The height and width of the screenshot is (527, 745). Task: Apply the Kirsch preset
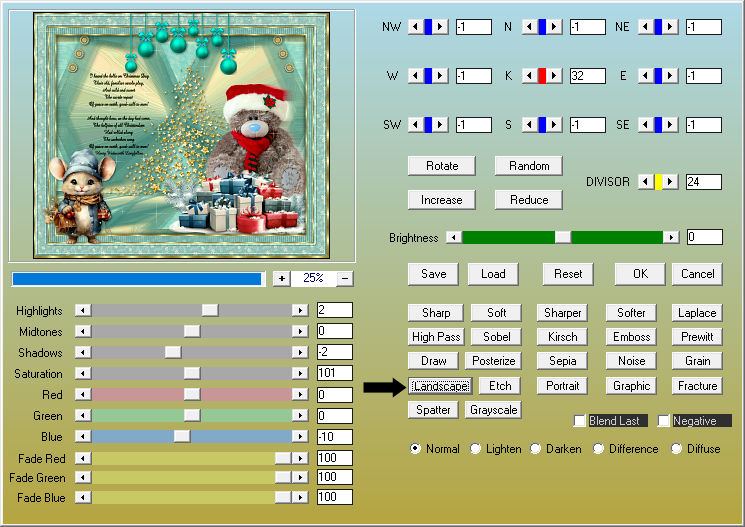point(562,336)
